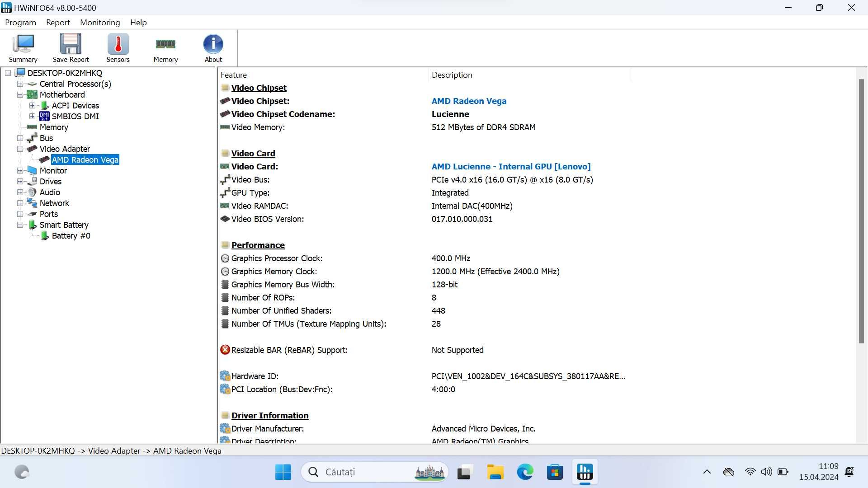Open the Memory toolbar icon

[x=165, y=48]
